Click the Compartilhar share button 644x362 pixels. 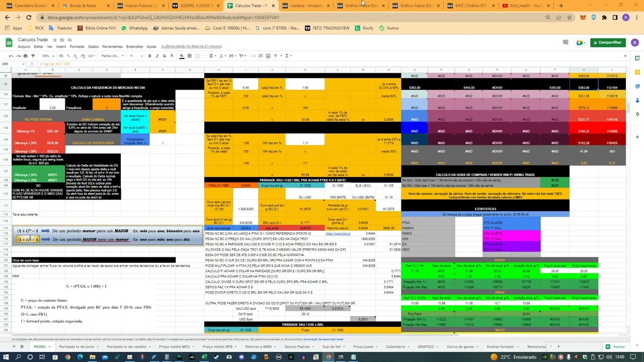click(x=608, y=43)
